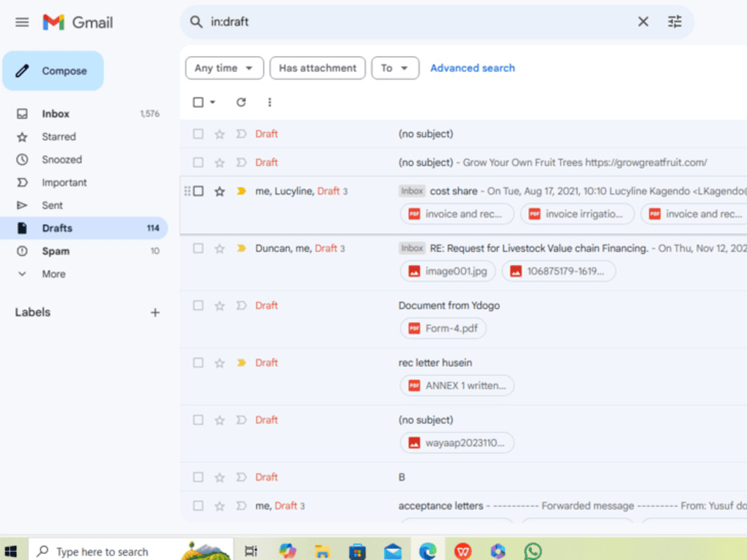This screenshot has width=747, height=560.
Task: Open the 106875179-1619 image attachment
Action: [x=559, y=271]
